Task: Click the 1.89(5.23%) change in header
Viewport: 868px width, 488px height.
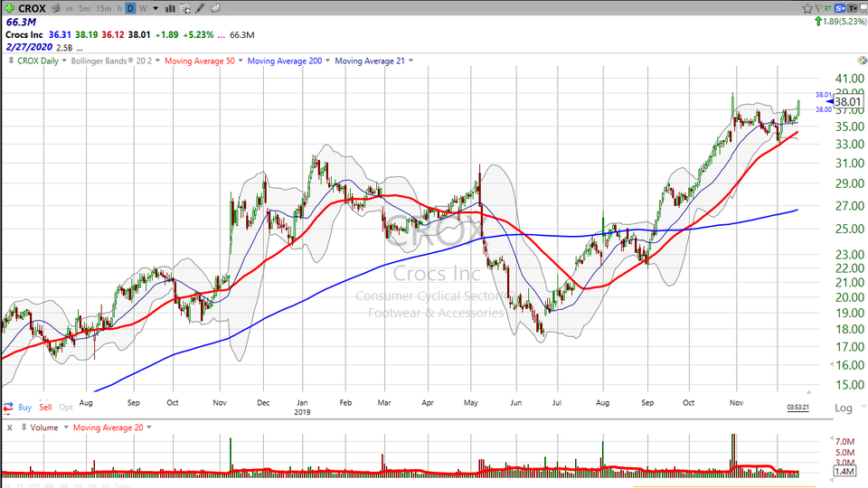Action: (x=844, y=22)
